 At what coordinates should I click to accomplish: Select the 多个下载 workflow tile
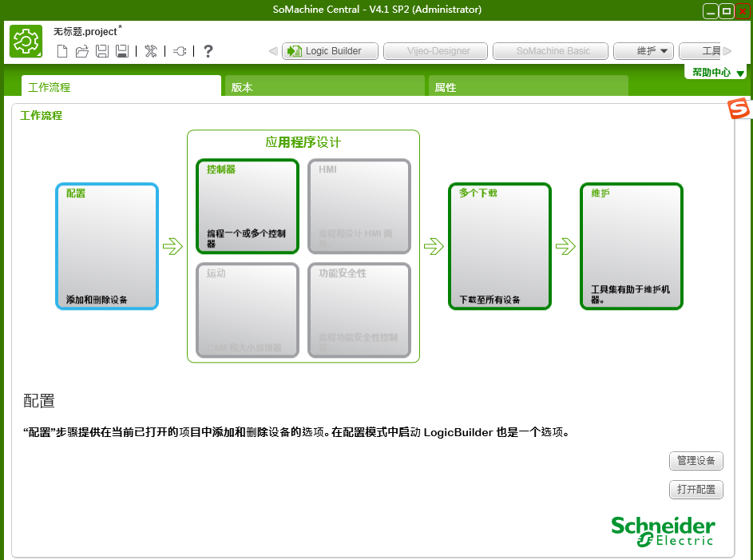click(499, 246)
